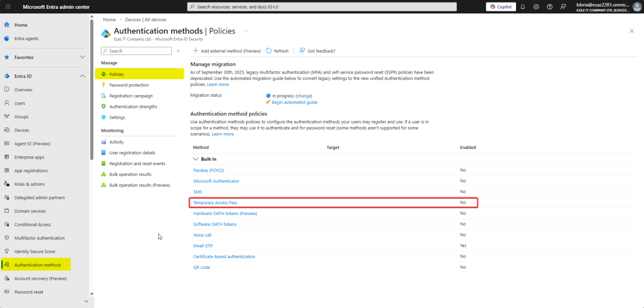Open Users icon in sidebar
Screen dimensions: 644x308
pos(7,103)
